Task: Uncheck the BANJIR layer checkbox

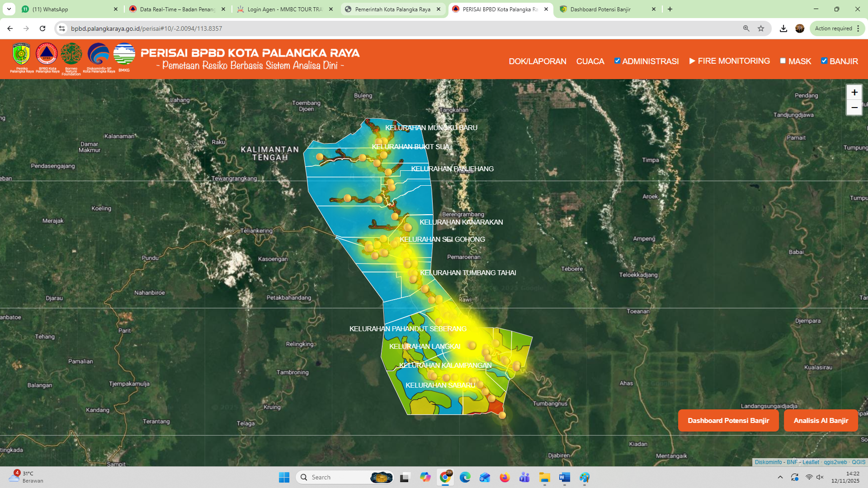Action: (824, 61)
